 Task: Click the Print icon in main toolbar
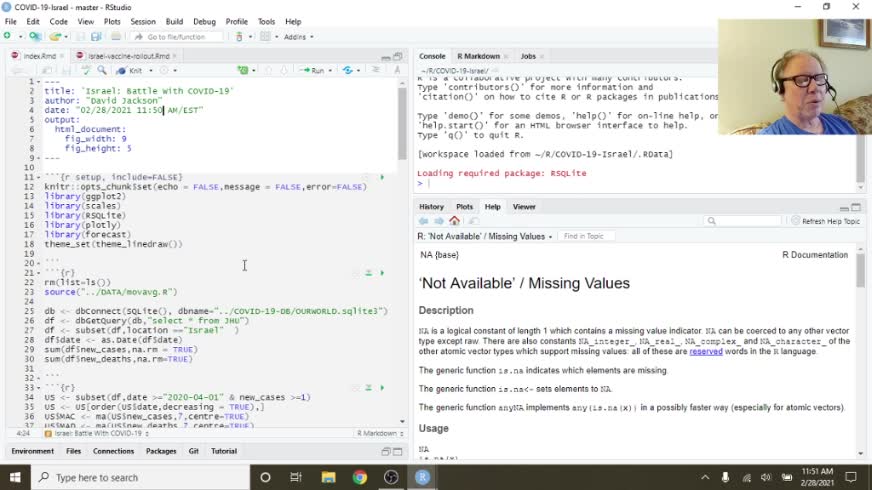pos(116,37)
